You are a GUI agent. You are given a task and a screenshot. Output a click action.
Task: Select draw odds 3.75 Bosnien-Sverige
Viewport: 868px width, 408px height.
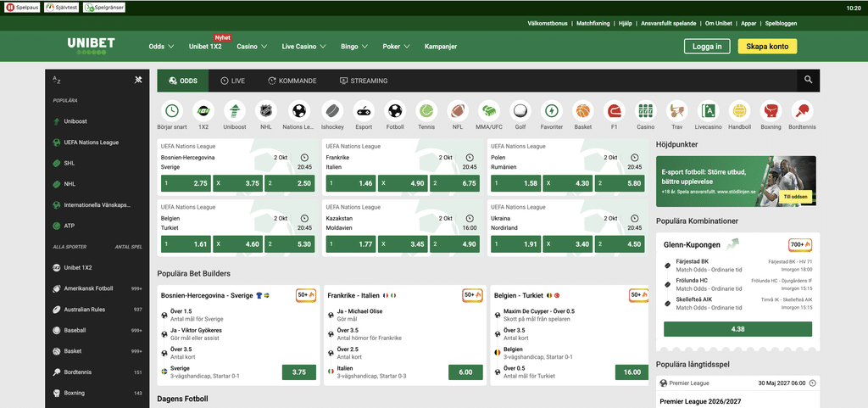(238, 183)
